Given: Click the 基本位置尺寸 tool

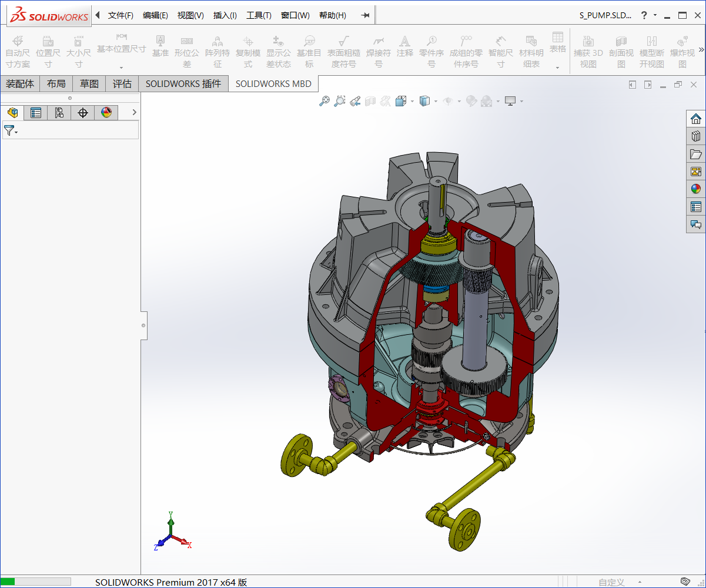Looking at the screenshot, I should (x=122, y=43).
